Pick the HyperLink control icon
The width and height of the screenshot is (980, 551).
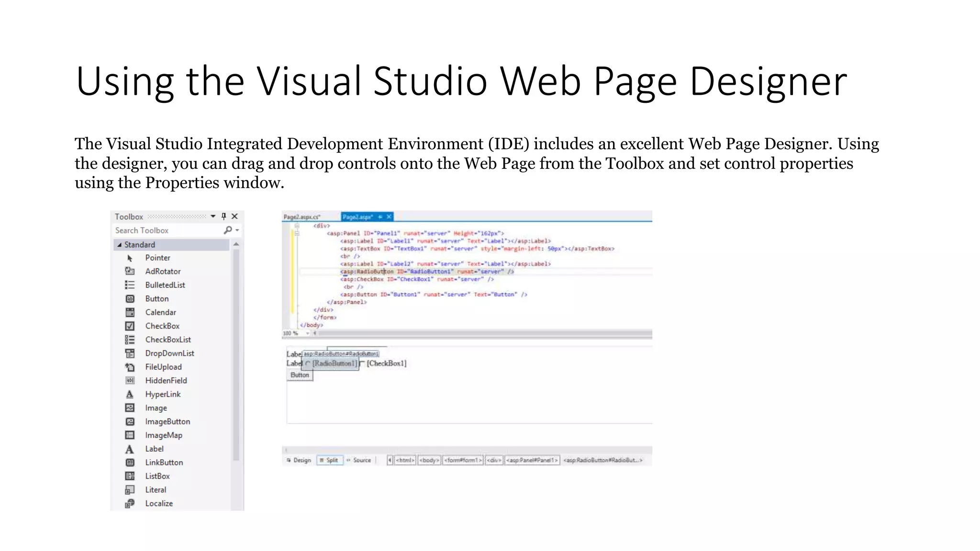pyautogui.click(x=130, y=395)
